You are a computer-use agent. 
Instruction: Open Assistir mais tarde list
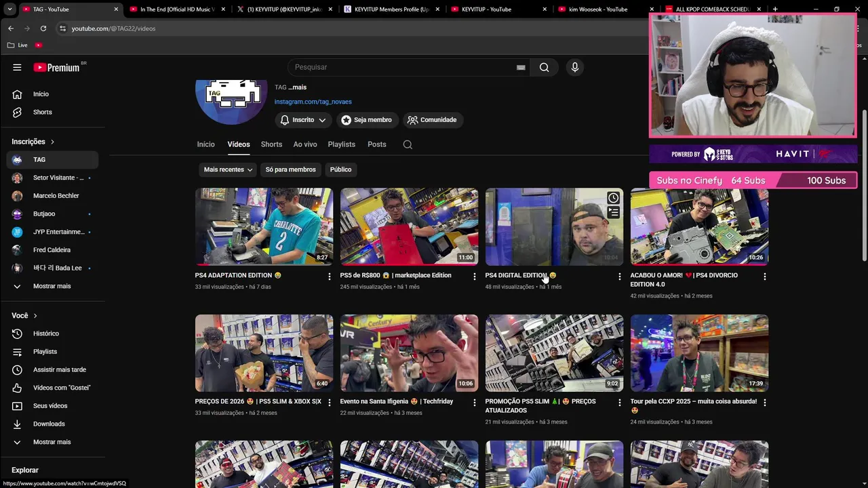[x=52, y=369]
